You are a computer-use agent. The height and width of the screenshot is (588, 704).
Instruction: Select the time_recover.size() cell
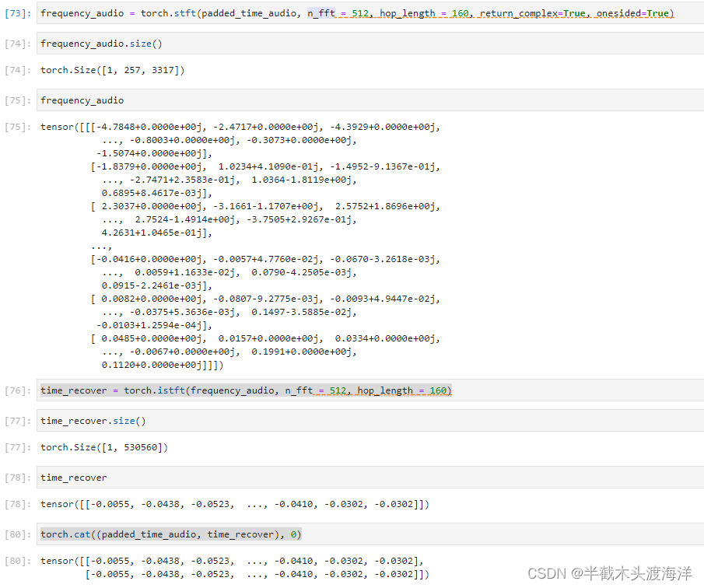(x=370, y=421)
